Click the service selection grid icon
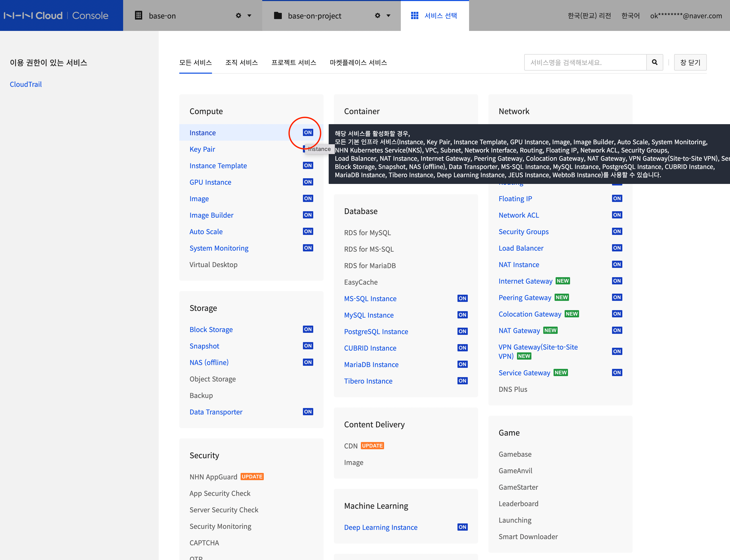The height and width of the screenshot is (560, 730). (414, 16)
